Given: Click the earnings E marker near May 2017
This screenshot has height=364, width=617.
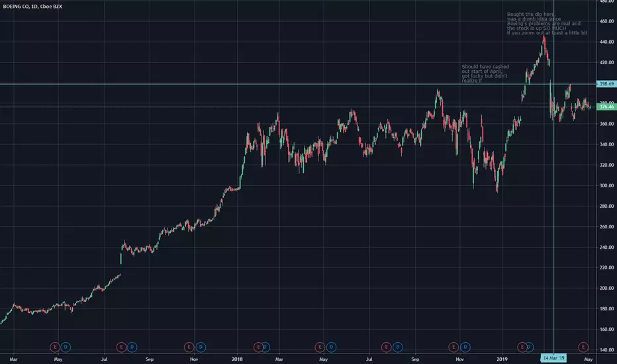Looking at the screenshot, I should [55, 347].
